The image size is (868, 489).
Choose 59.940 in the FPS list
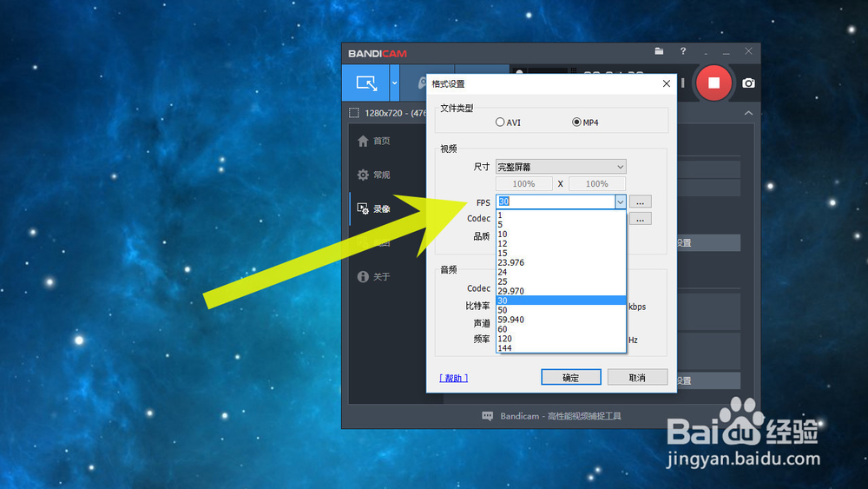coord(561,320)
